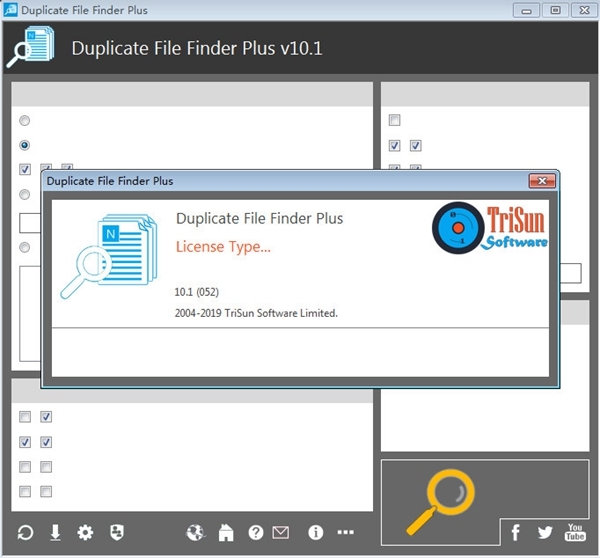Select the topmost unselected radio button in left panel
Screen dimensions: 600x558
click(x=24, y=121)
